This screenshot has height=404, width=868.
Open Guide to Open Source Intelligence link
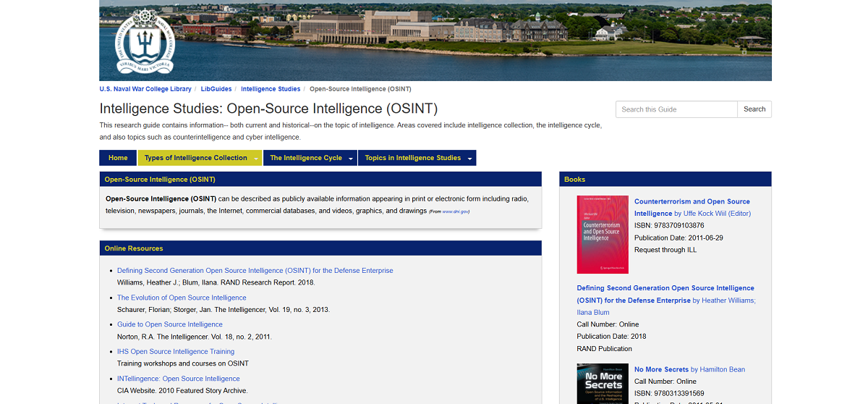coord(170,324)
